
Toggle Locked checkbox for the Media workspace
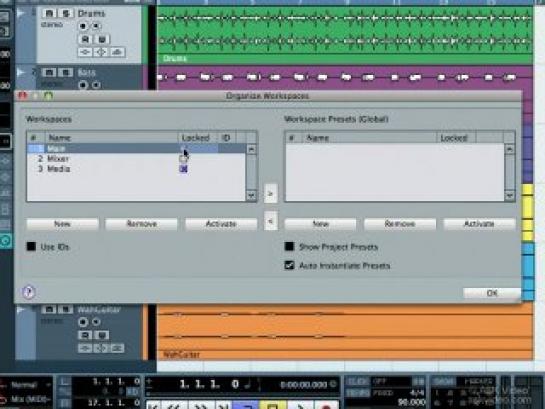point(184,169)
